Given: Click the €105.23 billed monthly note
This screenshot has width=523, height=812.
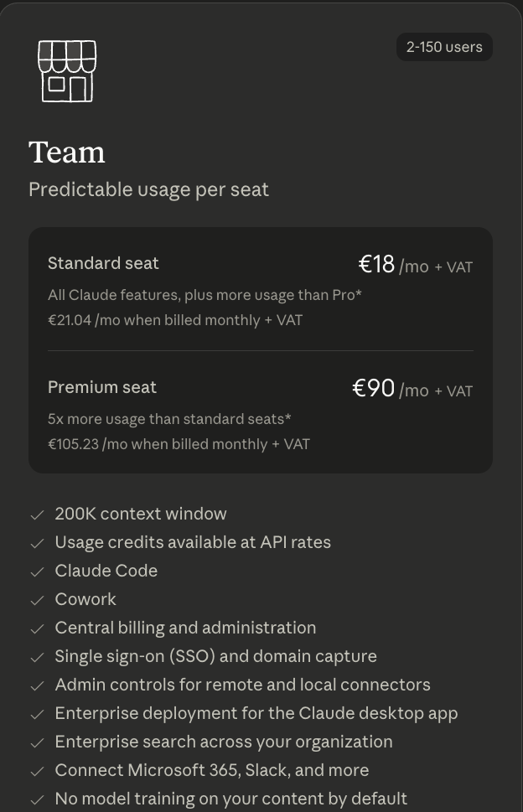Looking at the screenshot, I should point(179,444).
